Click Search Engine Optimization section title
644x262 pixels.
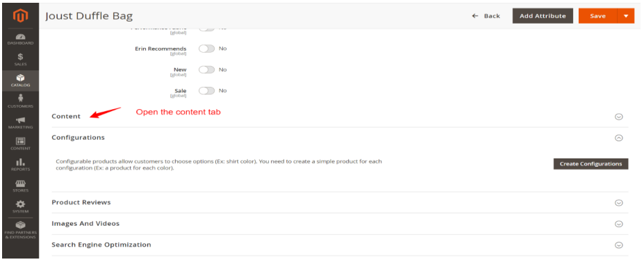[x=101, y=245]
